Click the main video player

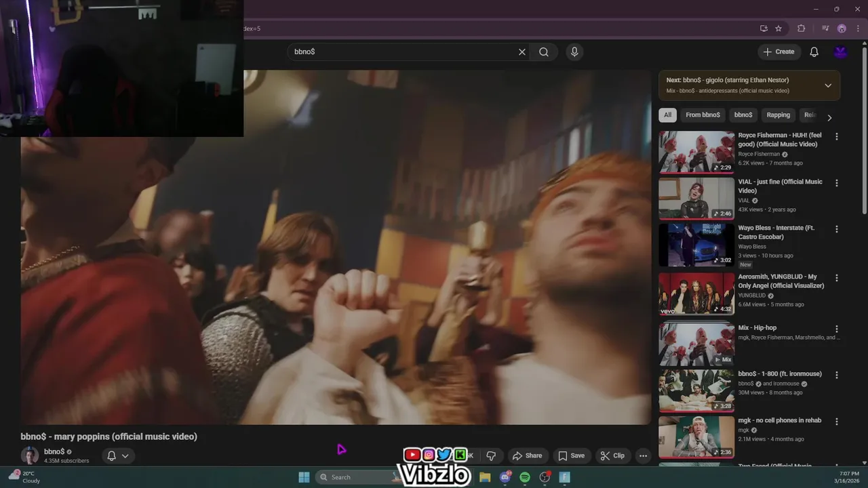point(336,247)
